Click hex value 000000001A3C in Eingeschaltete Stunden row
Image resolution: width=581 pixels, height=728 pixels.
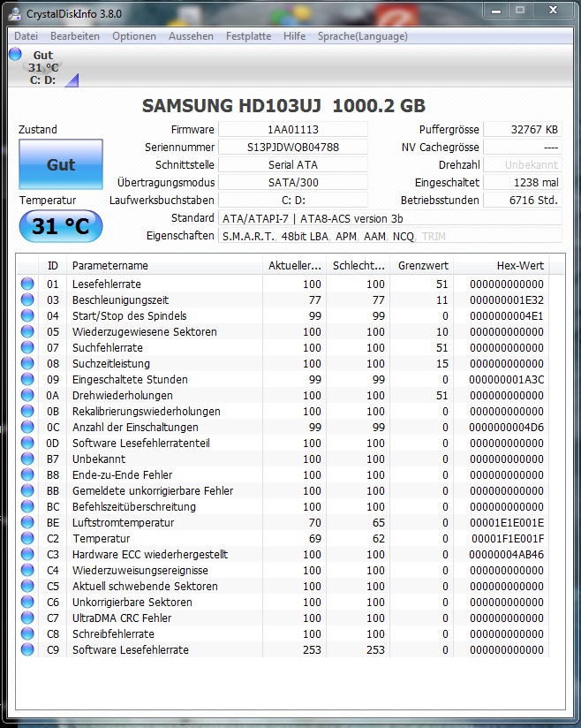point(506,379)
